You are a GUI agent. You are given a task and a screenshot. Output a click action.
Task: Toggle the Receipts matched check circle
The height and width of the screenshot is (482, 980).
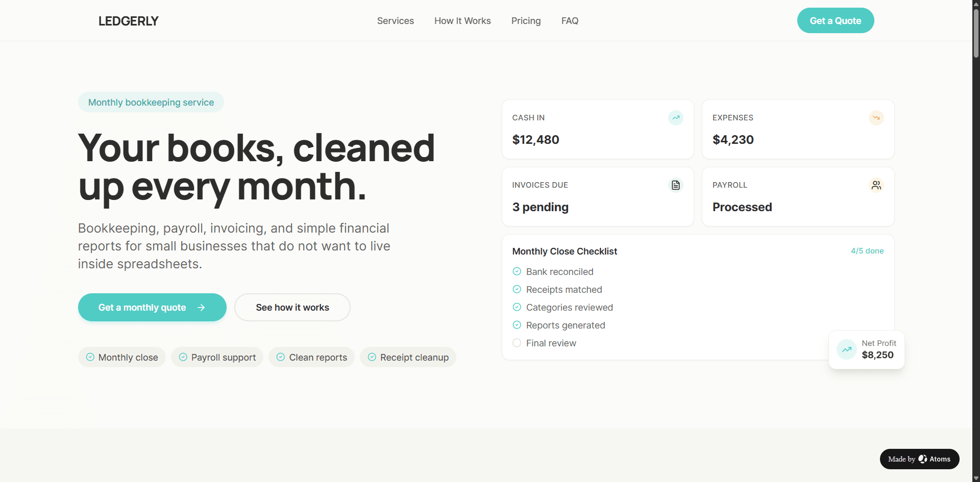(517, 289)
